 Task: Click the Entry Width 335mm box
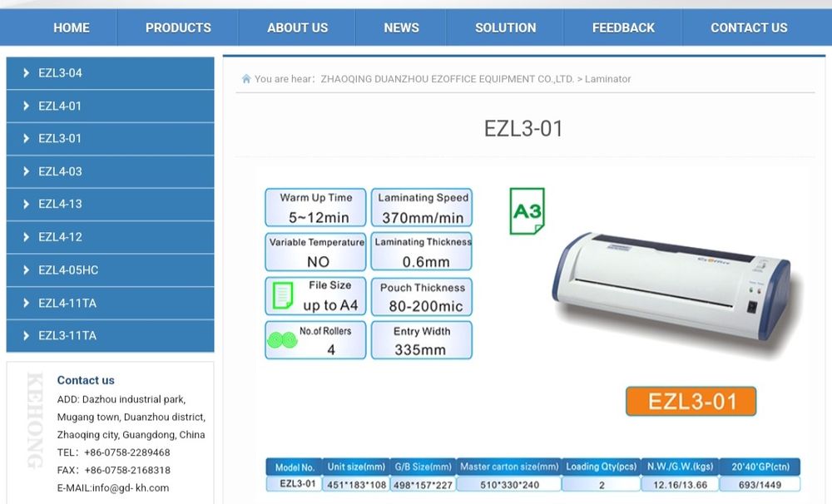422,340
